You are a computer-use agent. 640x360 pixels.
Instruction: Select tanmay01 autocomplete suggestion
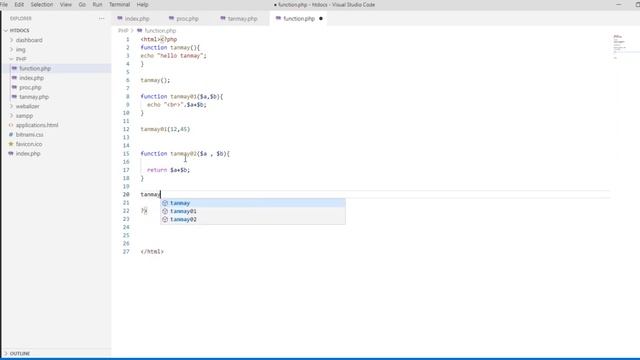click(x=253, y=211)
